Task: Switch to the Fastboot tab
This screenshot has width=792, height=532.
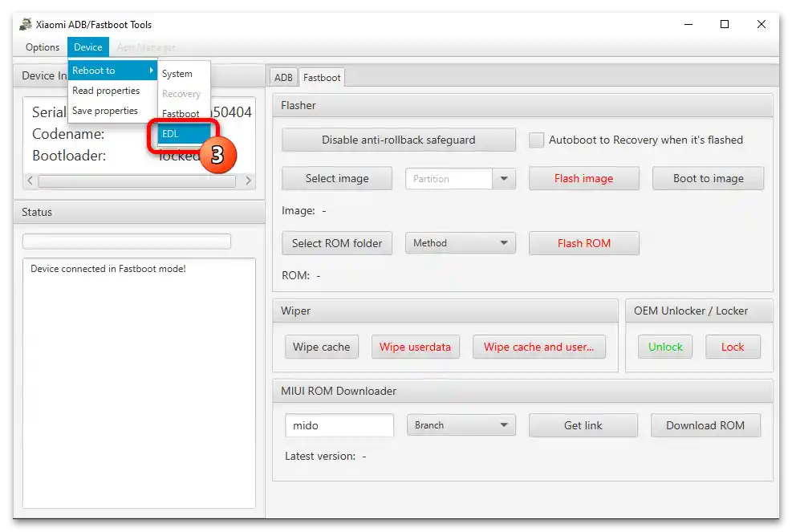Action: tap(322, 77)
